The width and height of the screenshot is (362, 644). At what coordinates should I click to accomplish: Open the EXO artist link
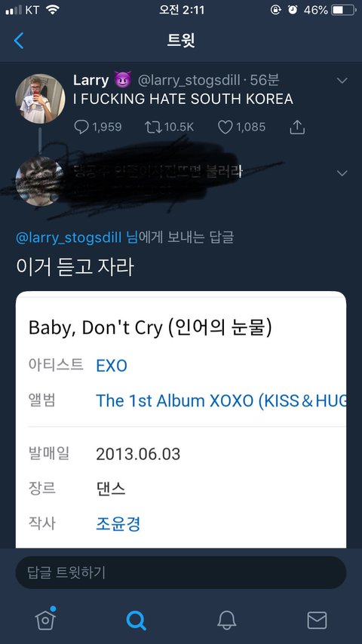pos(112,366)
